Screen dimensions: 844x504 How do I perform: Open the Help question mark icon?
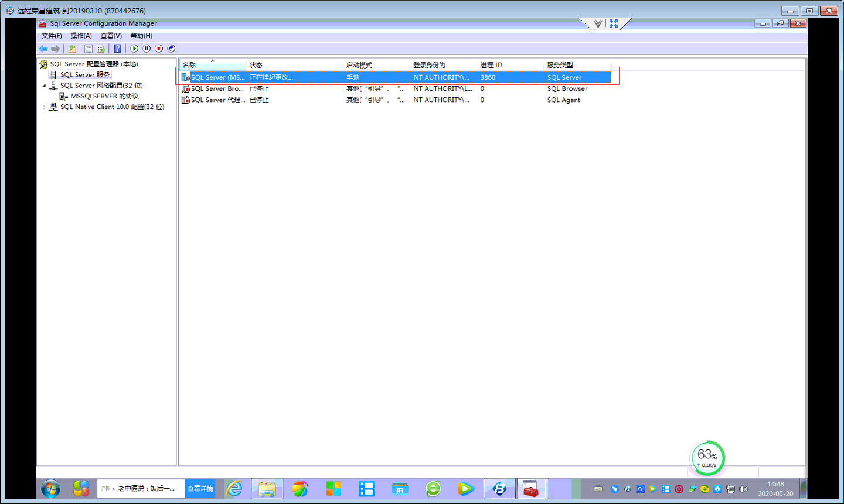[117, 49]
